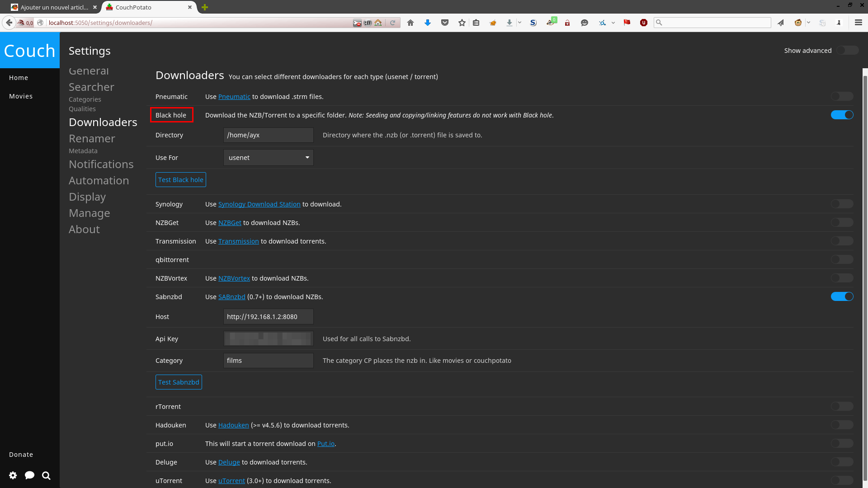The width and height of the screenshot is (868, 488).
Task: Click the browser search box
Action: click(x=712, y=23)
